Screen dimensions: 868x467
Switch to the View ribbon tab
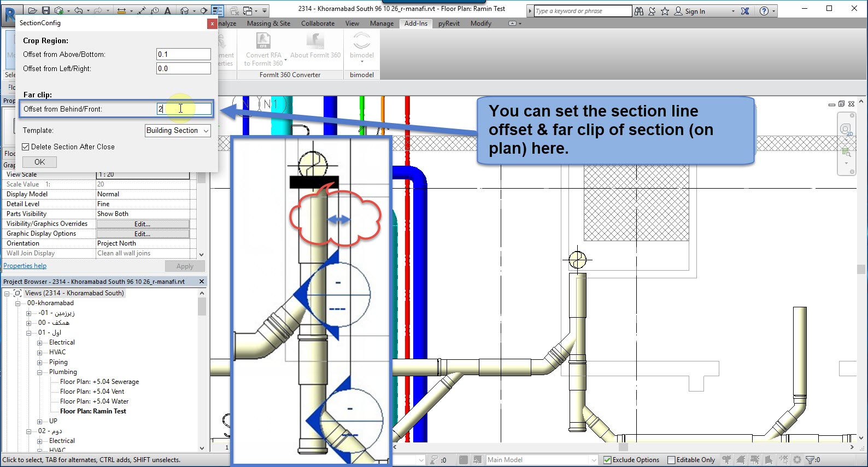coord(352,24)
